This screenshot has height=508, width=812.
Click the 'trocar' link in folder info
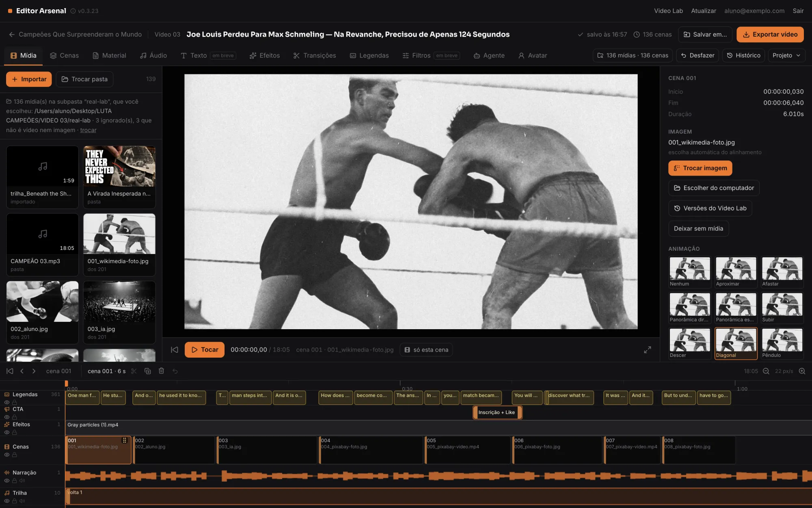[x=88, y=130]
